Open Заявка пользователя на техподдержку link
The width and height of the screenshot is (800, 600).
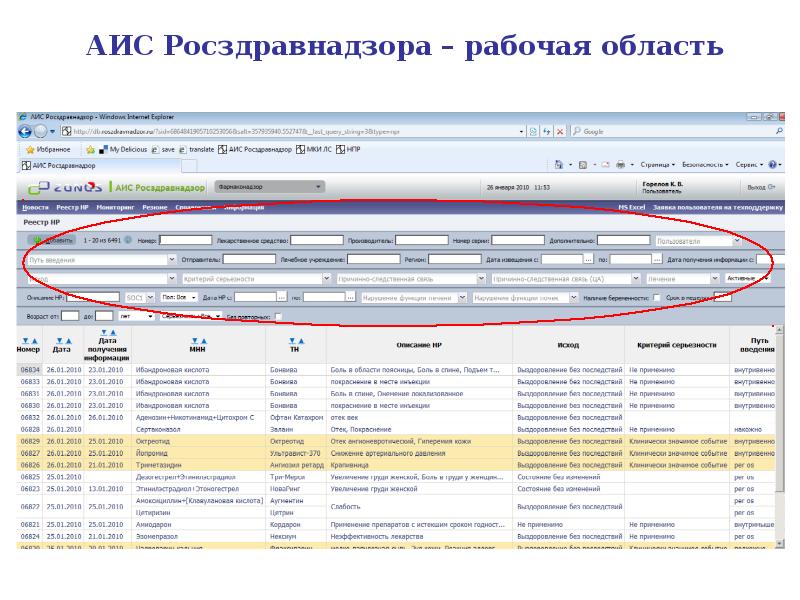(717, 208)
